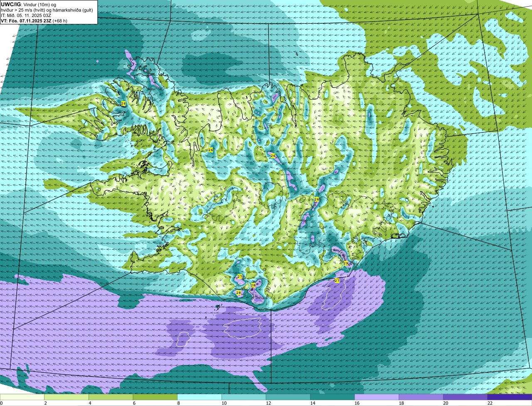This screenshot has width=532, height=406.
Task: Click the 26 gust label in the Westfjords
Action: coord(123,103)
